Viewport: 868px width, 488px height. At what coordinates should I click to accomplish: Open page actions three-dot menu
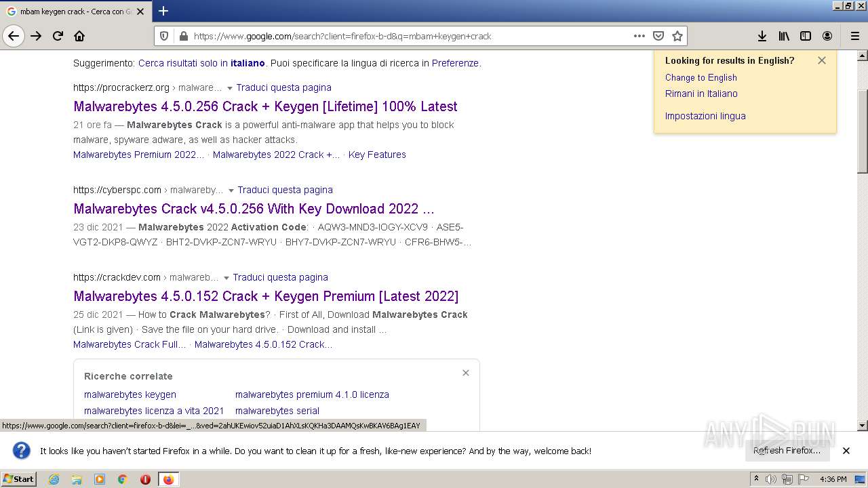pyautogui.click(x=639, y=36)
